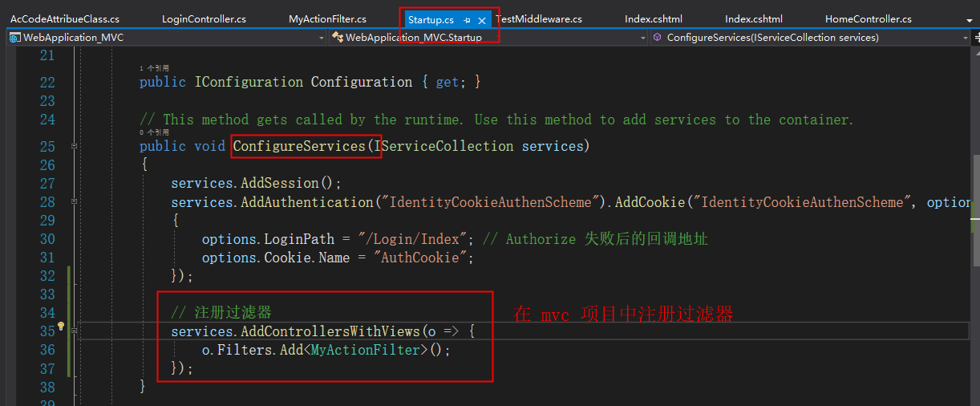Switch to the LoginController.cs tab

pyautogui.click(x=204, y=19)
